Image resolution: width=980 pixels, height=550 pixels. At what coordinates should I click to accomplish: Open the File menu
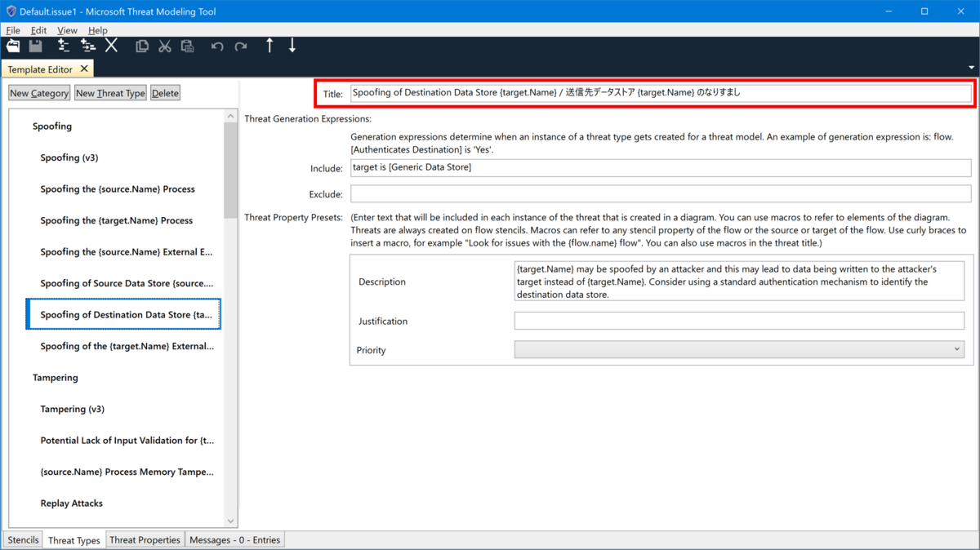[x=13, y=30]
